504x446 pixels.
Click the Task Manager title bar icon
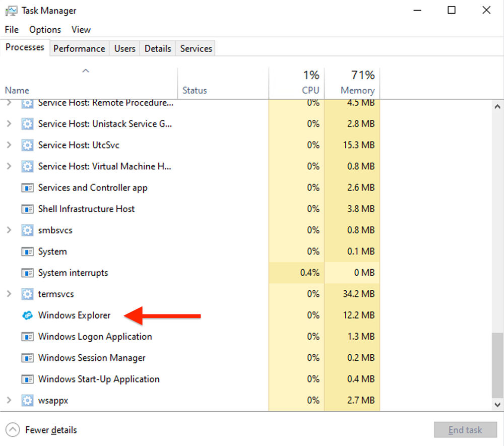(11, 10)
